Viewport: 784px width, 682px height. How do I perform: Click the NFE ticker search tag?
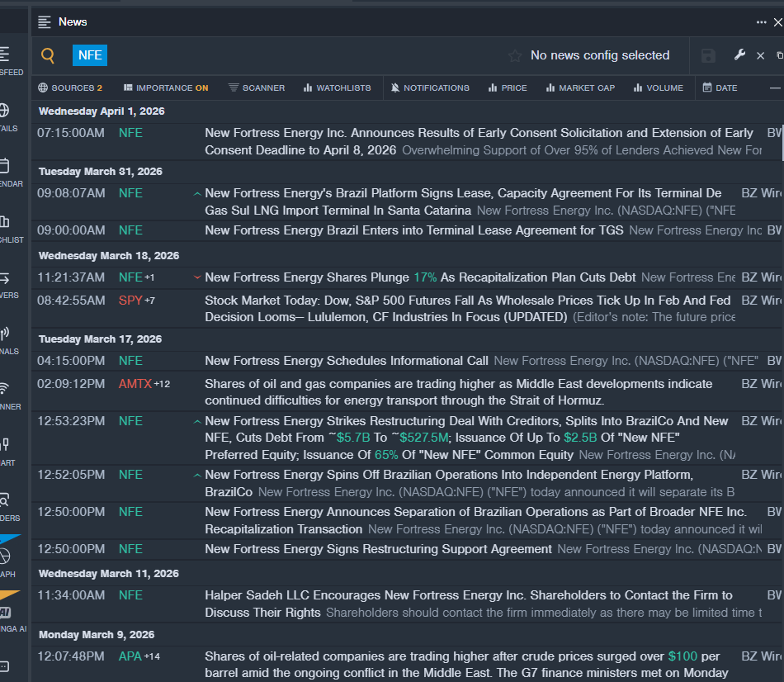pyautogui.click(x=90, y=55)
